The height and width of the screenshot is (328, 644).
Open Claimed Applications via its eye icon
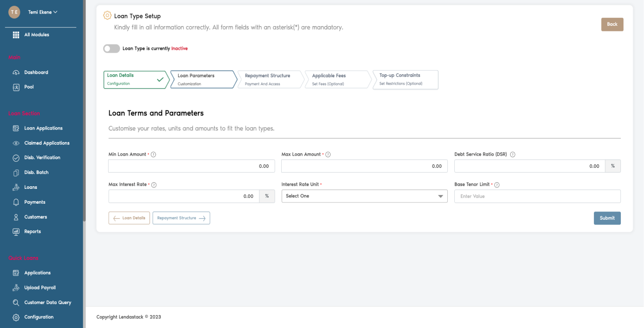pyautogui.click(x=16, y=143)
